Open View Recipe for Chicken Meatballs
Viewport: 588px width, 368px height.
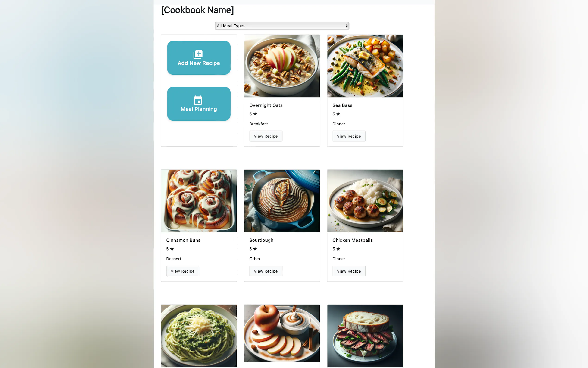[x=349, y=271]
